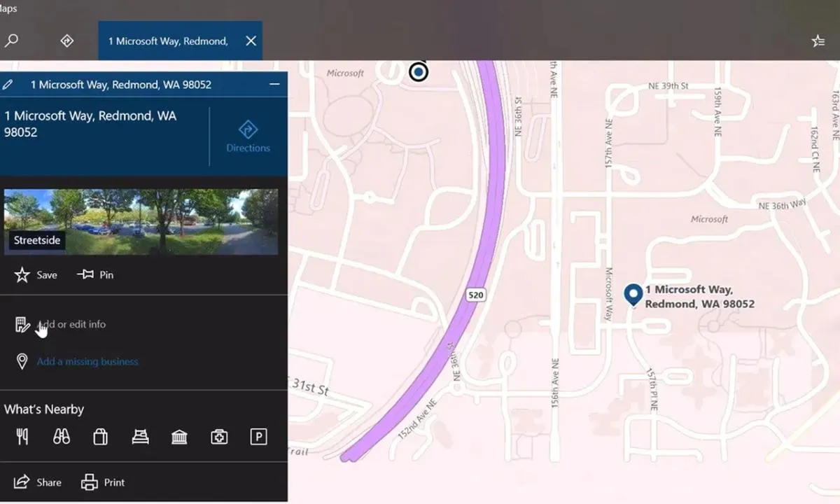The width and height of the screenshot is (840, 504).
Task: Save this location with star button
Action: coord(36,275)
